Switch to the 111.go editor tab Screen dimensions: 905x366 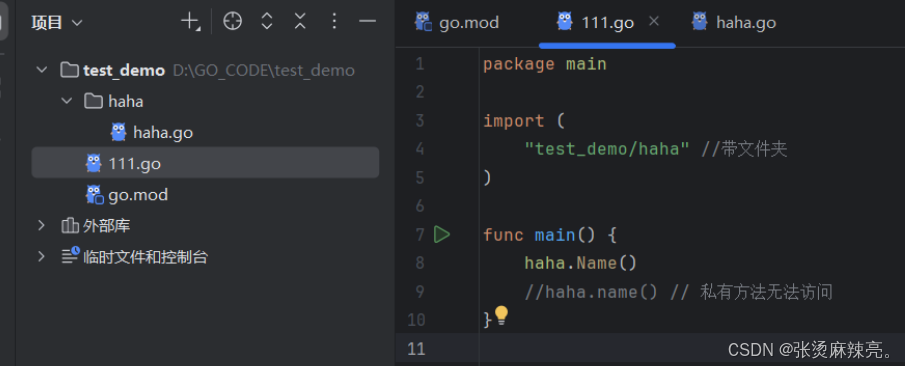(x=607, y=23)
